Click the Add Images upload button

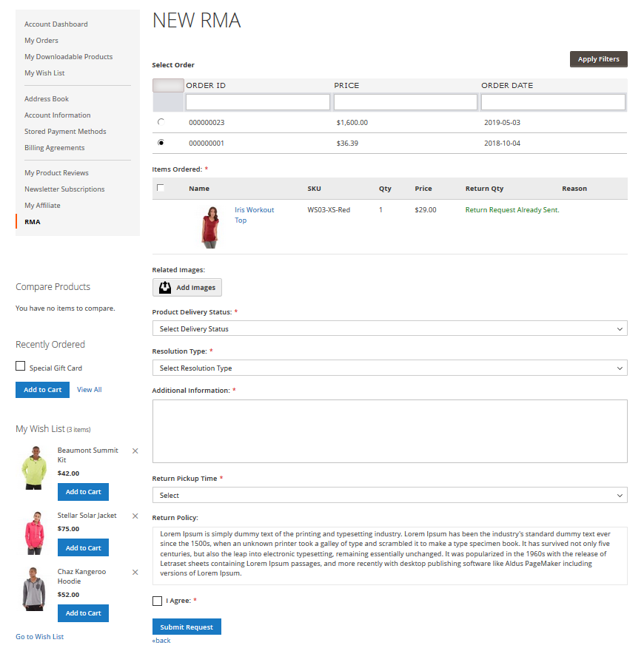pos(187,288)
